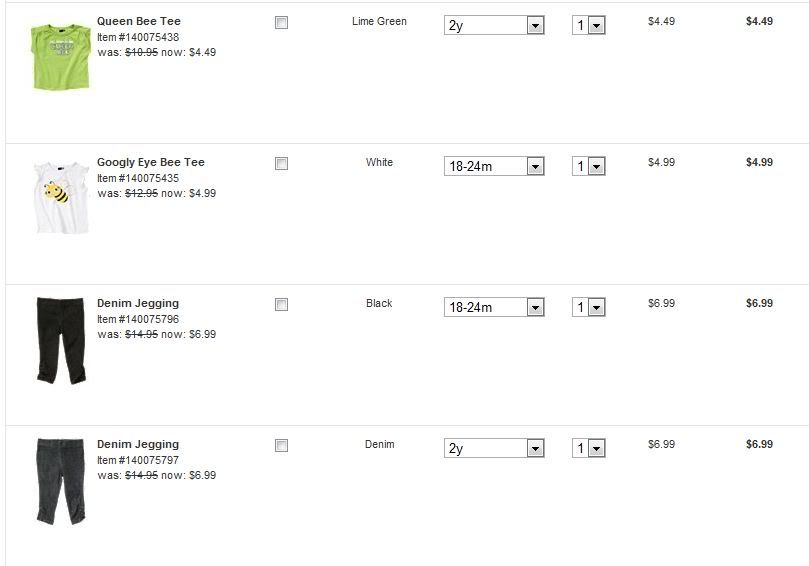Open size dropdown for Black Denim Jegging
This screenshot has height=566, width=809.
494,308
